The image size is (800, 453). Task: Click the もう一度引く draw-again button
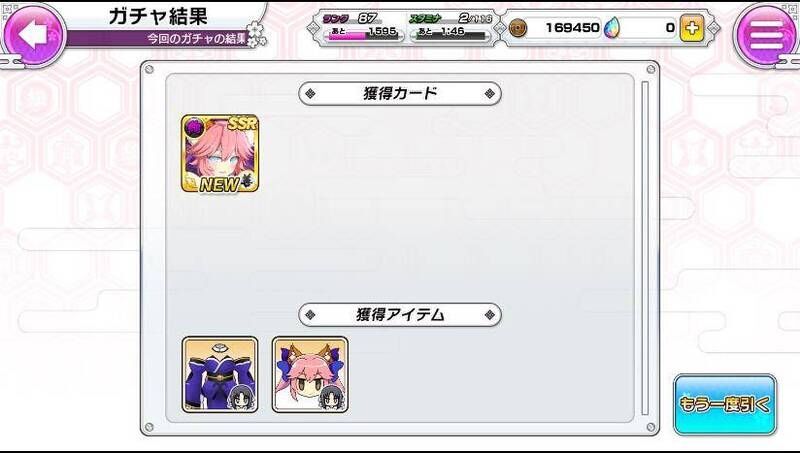724,405
